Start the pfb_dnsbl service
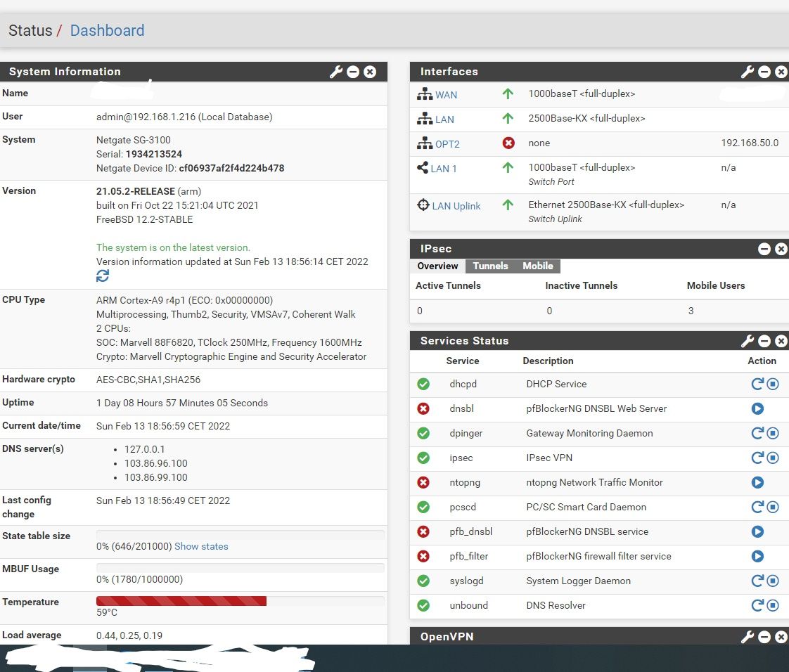The width and height of the screenshot is (789, 672). 757,531
